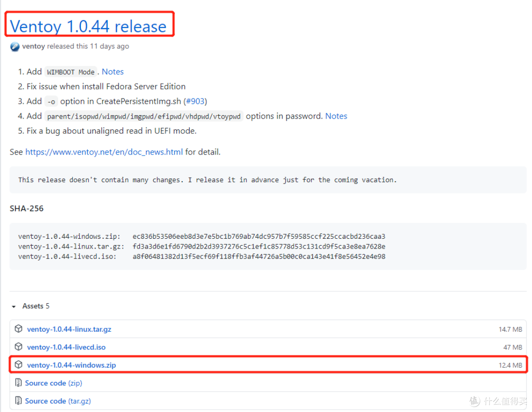Click archive icon beside Source code (tar.gz)
Image resolution: width=532 pixels, height=412 pixels.
tap(19, 401)
